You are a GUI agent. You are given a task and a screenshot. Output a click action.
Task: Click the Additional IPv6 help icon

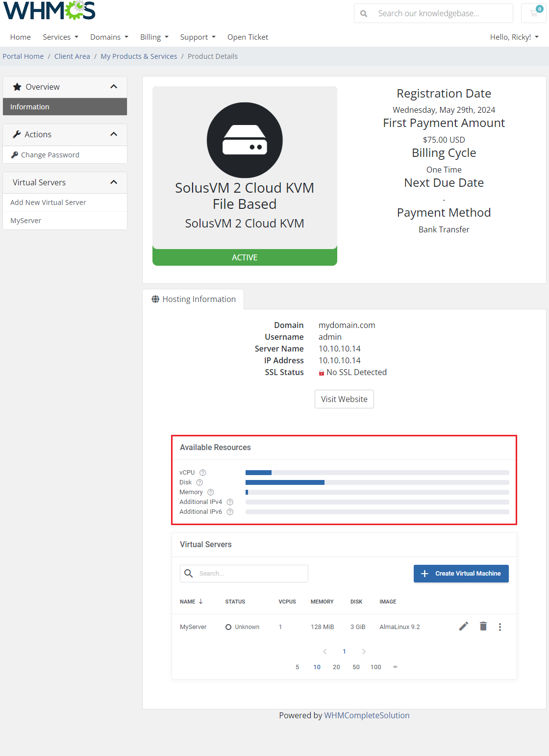[230, 512]
